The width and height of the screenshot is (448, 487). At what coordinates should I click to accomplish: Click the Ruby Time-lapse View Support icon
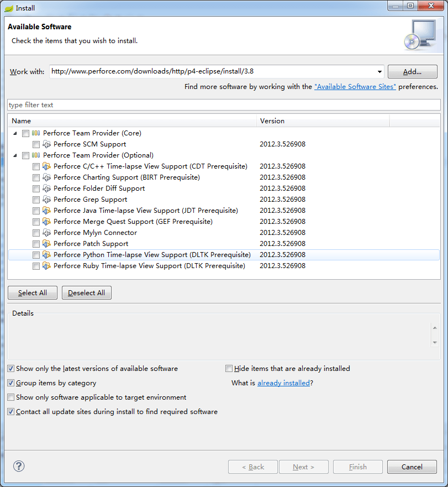46,266
